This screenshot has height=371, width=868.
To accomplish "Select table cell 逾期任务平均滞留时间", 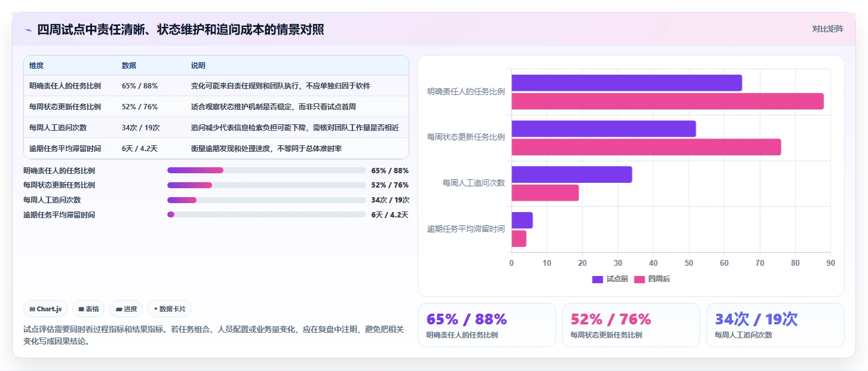I will point(65,148).
